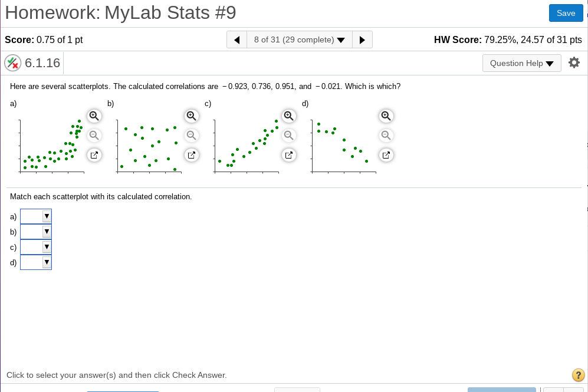Go to the next question with the arrow
This screenshot has height=392, width=588.
(362, 39)
